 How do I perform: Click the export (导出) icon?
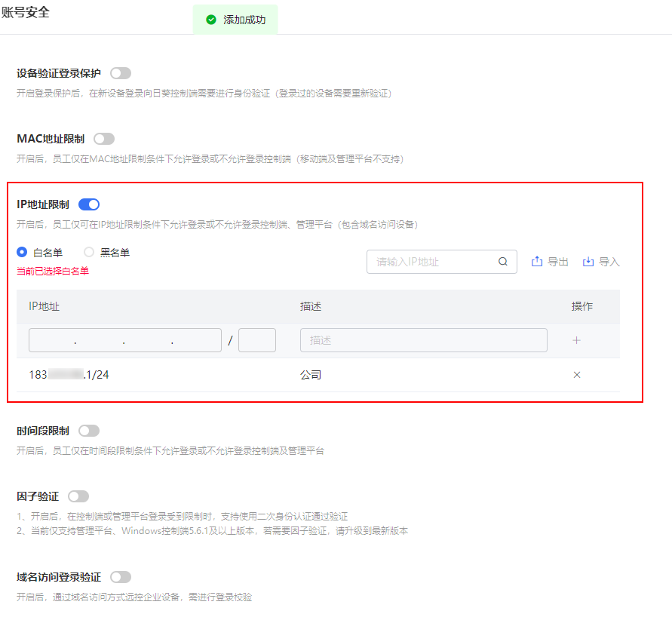tap(537, 262)
